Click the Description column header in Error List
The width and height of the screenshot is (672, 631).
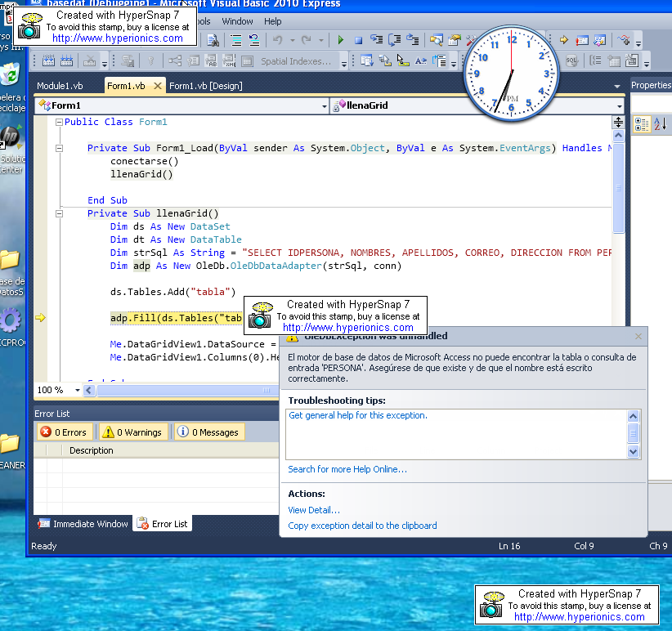(x=92, y=450)
